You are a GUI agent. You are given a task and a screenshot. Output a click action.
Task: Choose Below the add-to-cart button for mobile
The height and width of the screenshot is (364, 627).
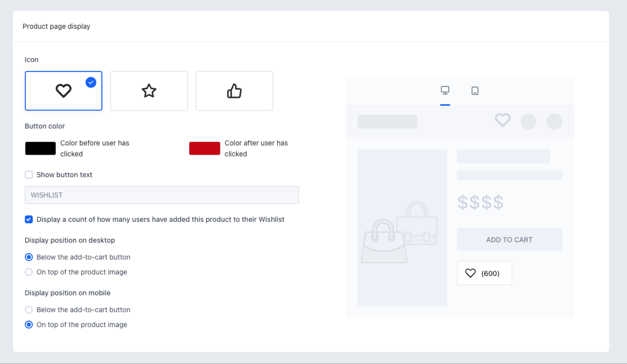point(29,309)
